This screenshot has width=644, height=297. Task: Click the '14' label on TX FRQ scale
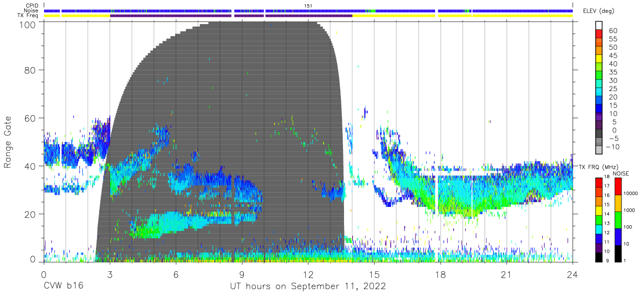[607, 215]
